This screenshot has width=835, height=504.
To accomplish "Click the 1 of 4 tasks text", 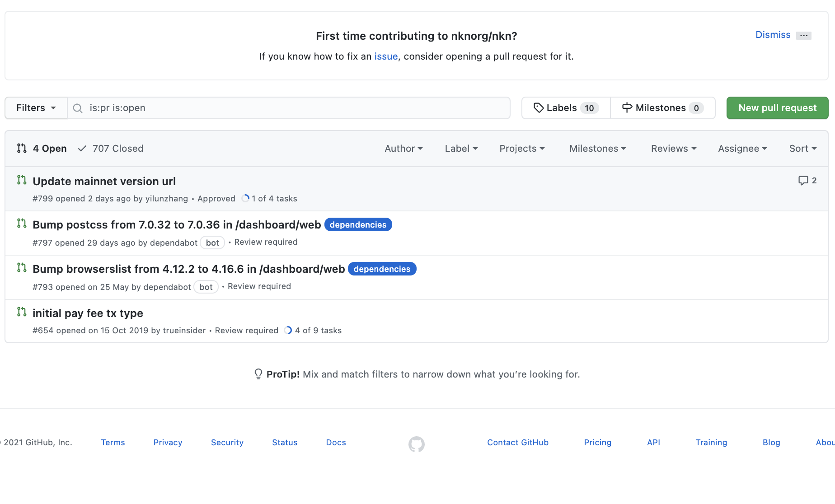I will tap(274, 199).
